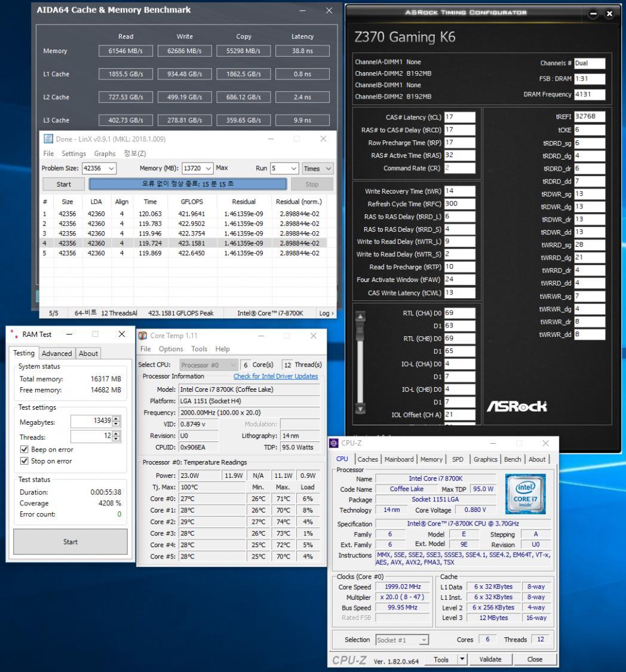Click Timing Configurator vertical scrollbar thumb

click(x=360, y=332)
